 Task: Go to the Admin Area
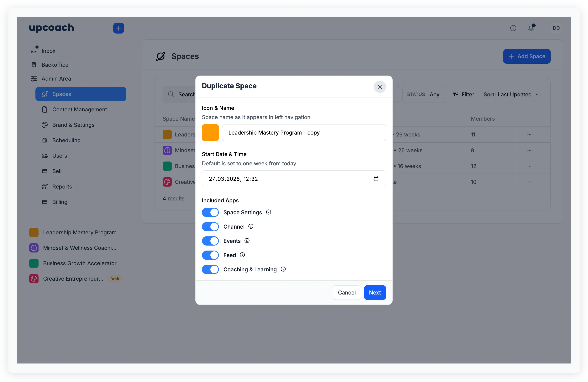coord(56,79)
